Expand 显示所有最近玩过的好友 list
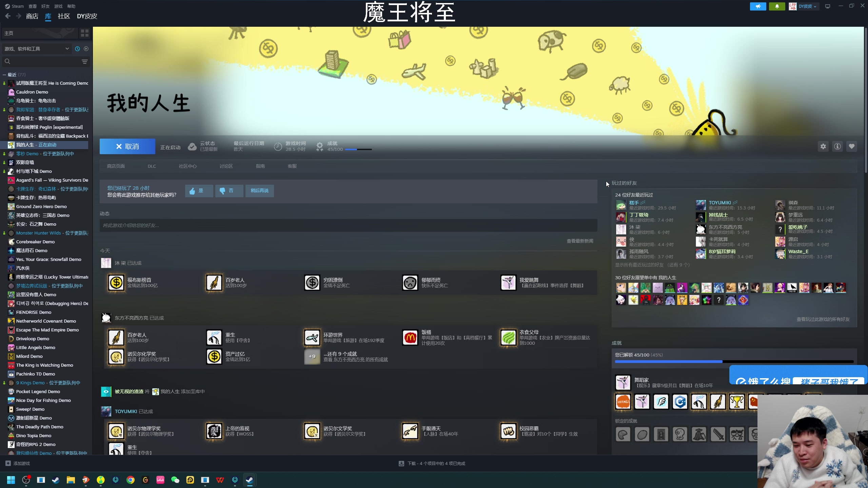The image size is (868, 488). click(x=652, y=265)
